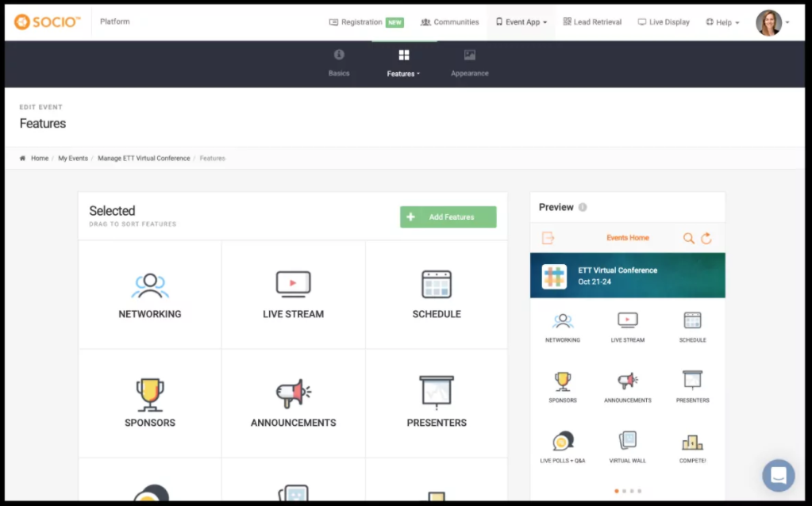Open Manage ETT Virtual Conference breadcrumb
Viewport: 812px width, 506px height.
tap(144, 159)
